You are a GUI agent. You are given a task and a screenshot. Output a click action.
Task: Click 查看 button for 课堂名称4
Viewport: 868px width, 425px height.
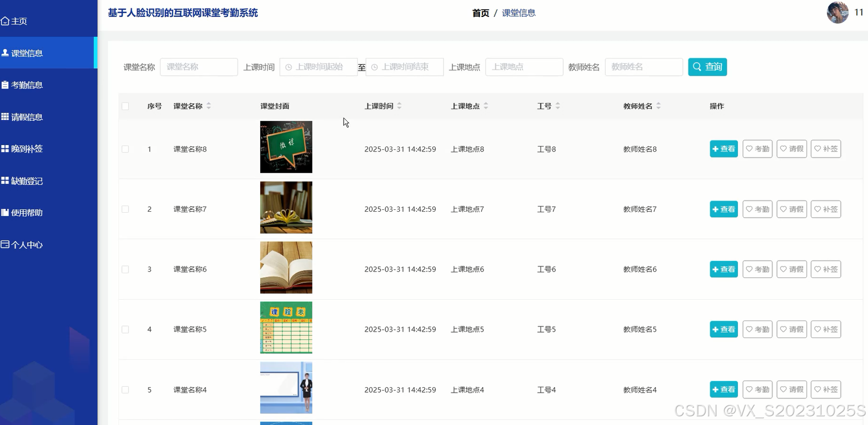click(x=724, y=389)
